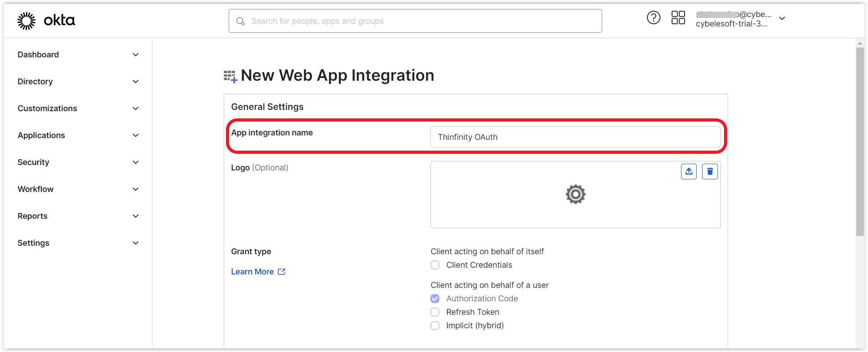The height and width of the screenshot is (352, 868).
Task: Expand the Workflow menu chevron
Action: 136,189
